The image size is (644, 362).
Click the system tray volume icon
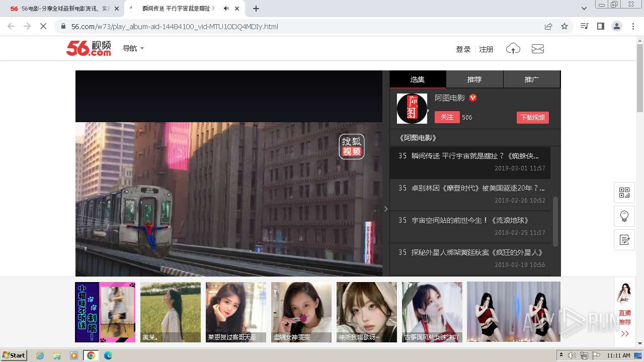coord(572,355)
